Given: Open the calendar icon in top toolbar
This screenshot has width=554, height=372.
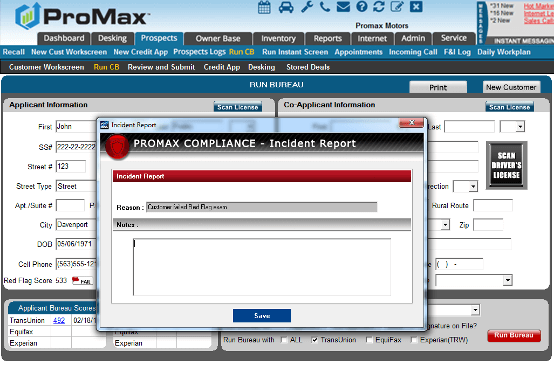Looking at the screenshot, I should pyautogui.click(x=264, y=7).
